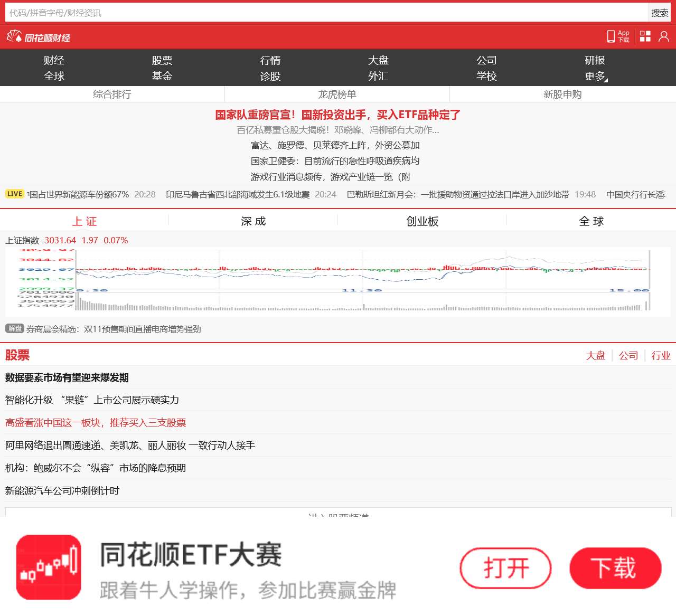Click the 解盘 tag icon

(15, 328)
